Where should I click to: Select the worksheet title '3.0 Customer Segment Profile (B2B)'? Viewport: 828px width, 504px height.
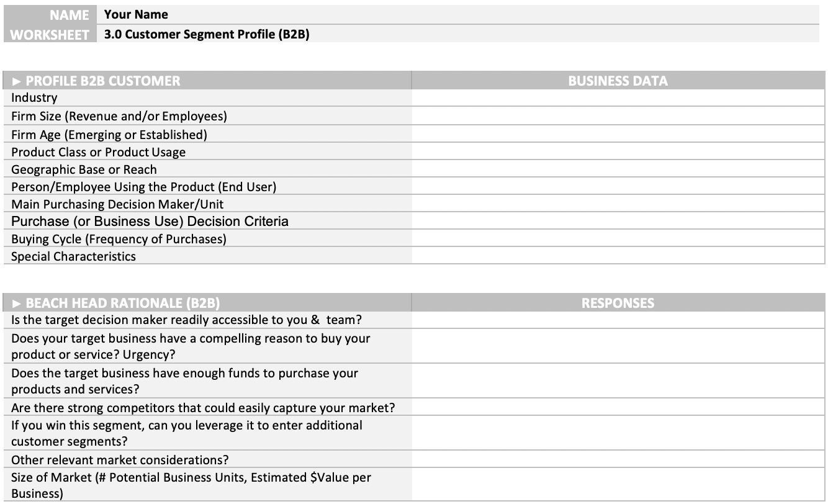coord(207,35)
